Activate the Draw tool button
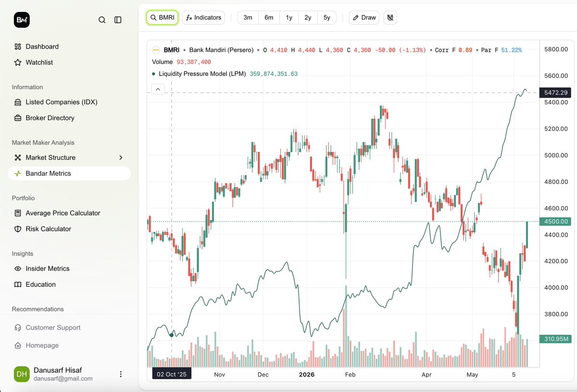Viewport: 577px width, 392px height. [364, 17]
